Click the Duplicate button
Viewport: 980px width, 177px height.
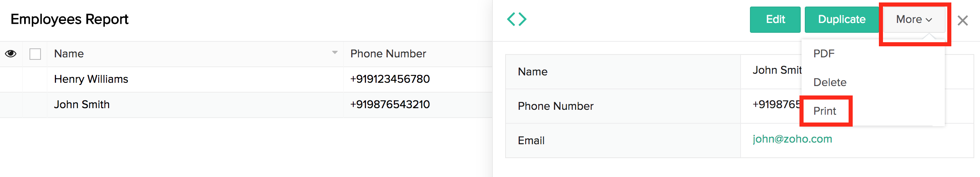click(x=841, y=20)
